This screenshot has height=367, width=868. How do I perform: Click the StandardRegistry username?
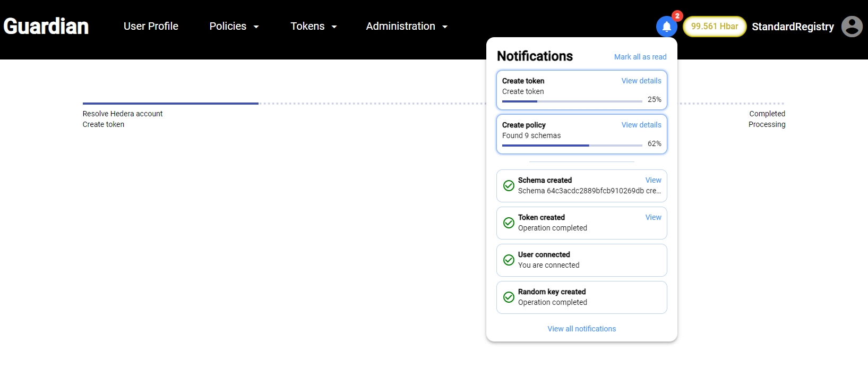[793, 27]
